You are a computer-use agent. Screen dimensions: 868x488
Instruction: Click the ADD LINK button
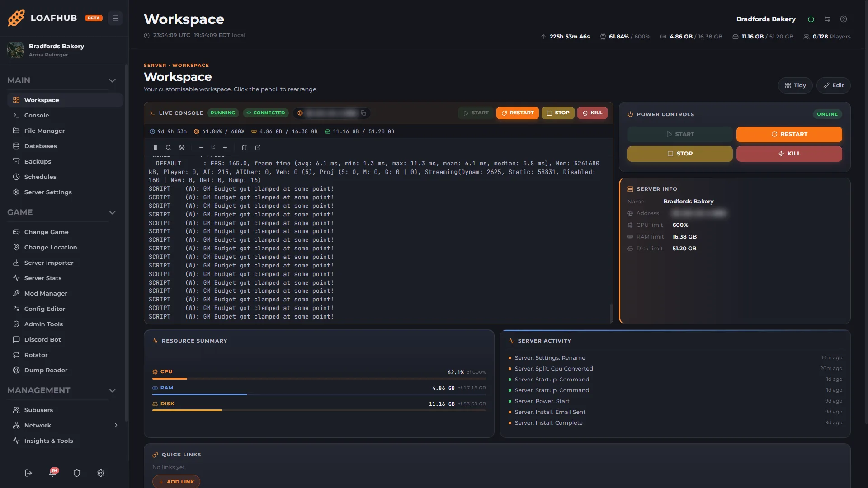[x=176, y=482]
